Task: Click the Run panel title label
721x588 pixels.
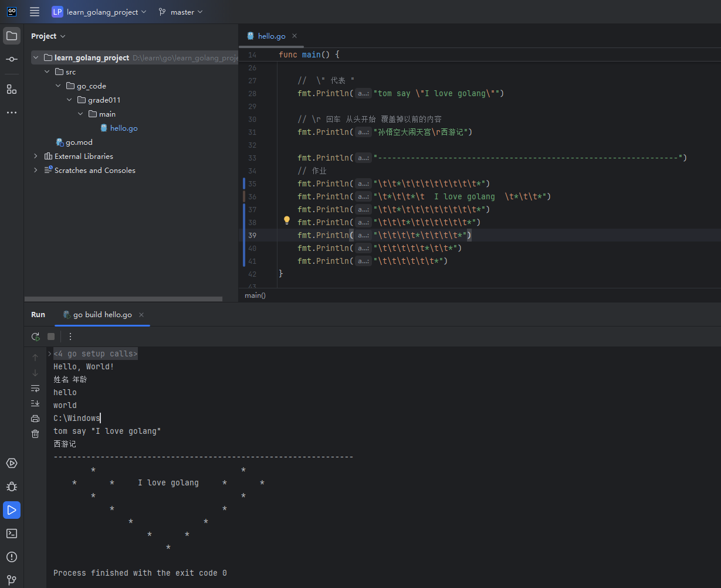Action: 38,315
